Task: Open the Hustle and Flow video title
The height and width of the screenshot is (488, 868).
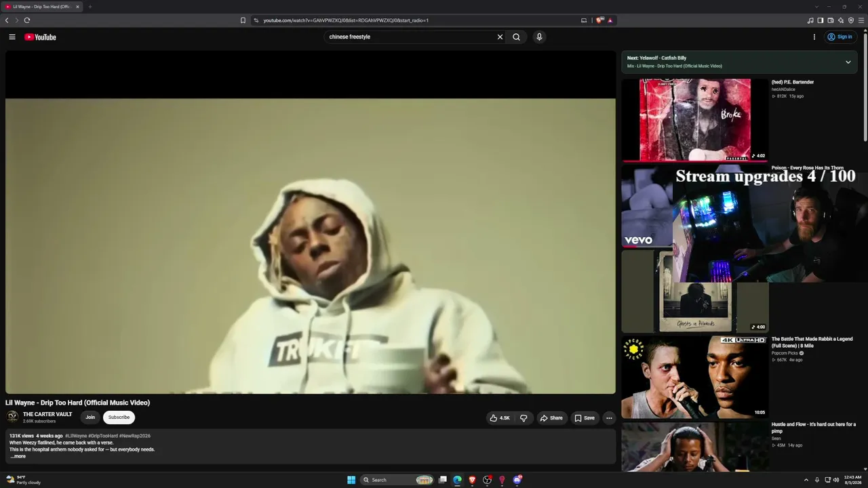Action: click(814, 428)
